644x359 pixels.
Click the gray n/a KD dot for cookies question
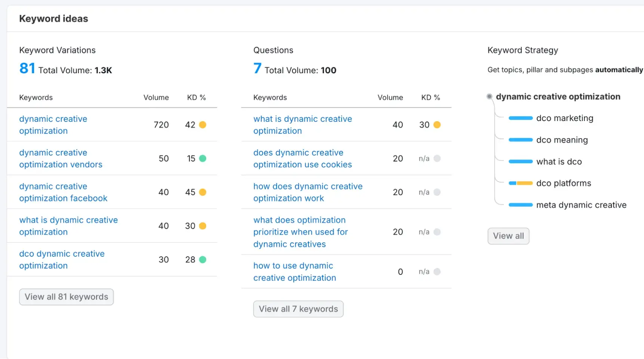[437, 158]
